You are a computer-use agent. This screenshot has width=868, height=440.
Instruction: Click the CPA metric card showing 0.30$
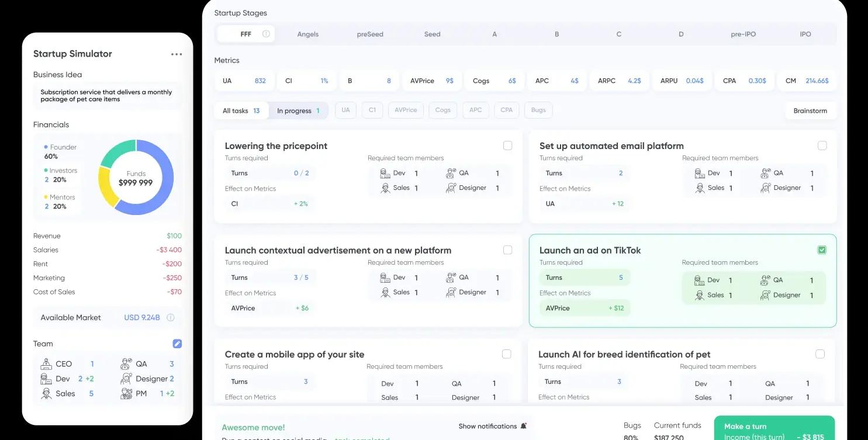744,81
